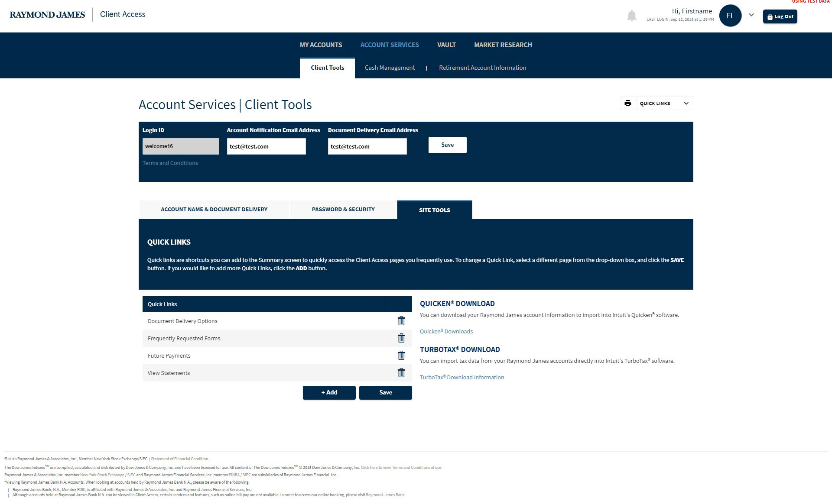The image size is (832, 504).
Task: Trash the Future Payments quick link
Action: (x=401, y=355)
